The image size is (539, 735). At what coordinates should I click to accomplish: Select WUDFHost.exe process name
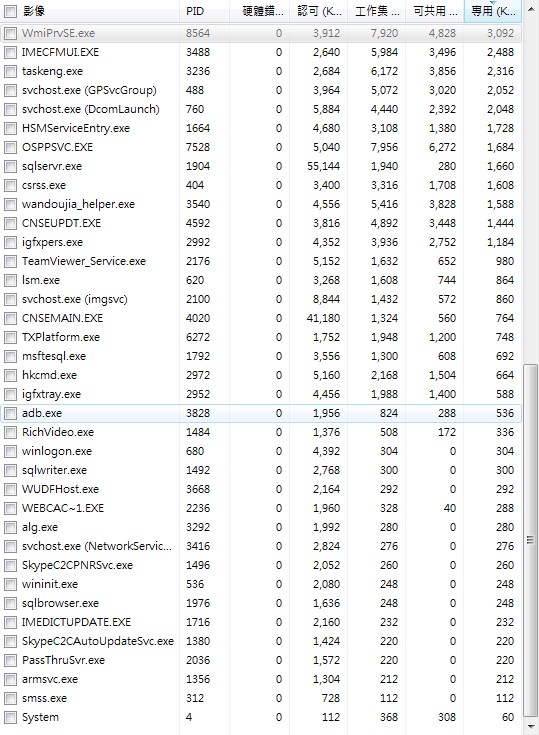coord(60,489)
